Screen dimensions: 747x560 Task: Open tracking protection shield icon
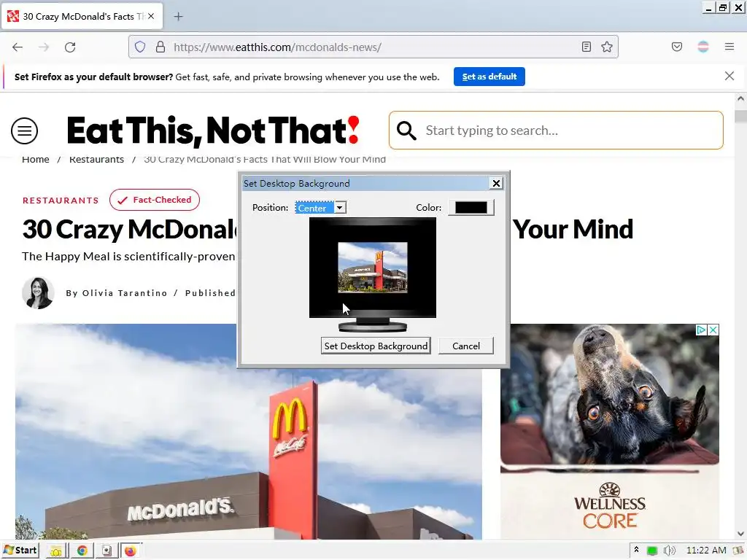(139, 47)
